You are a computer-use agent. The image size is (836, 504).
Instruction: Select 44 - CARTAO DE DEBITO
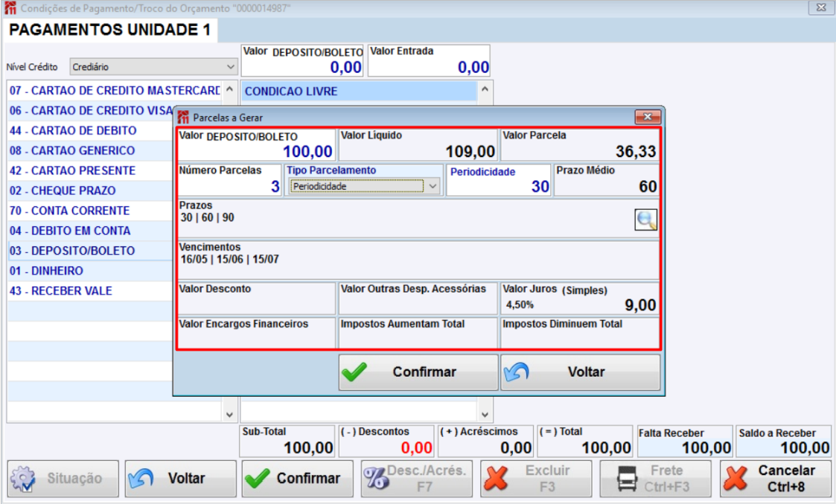pos(91,131)
